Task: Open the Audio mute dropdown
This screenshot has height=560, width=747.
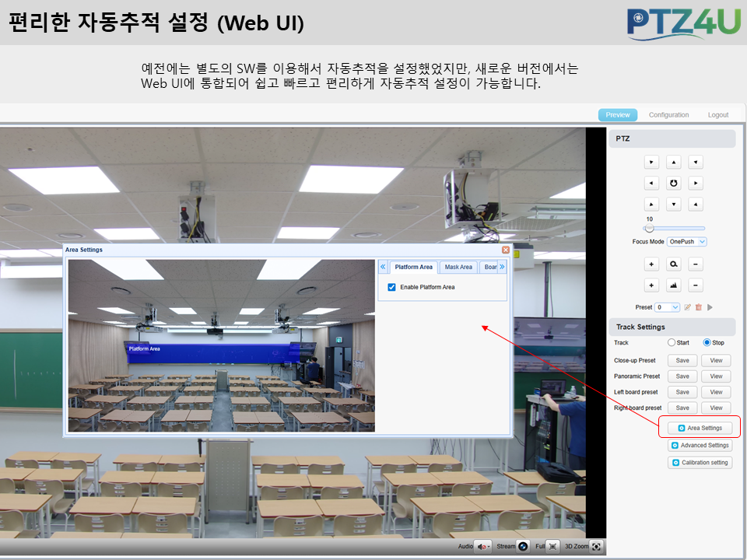Action: 483,546
